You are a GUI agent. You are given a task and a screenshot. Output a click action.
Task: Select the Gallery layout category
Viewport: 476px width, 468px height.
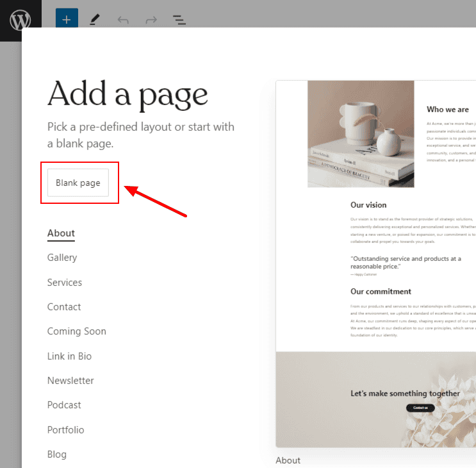[62, 258]
